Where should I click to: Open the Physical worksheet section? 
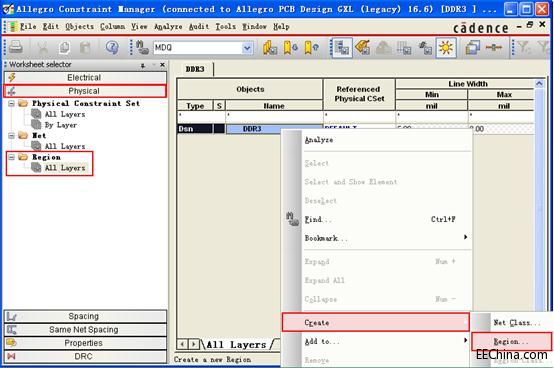point(85,91)
